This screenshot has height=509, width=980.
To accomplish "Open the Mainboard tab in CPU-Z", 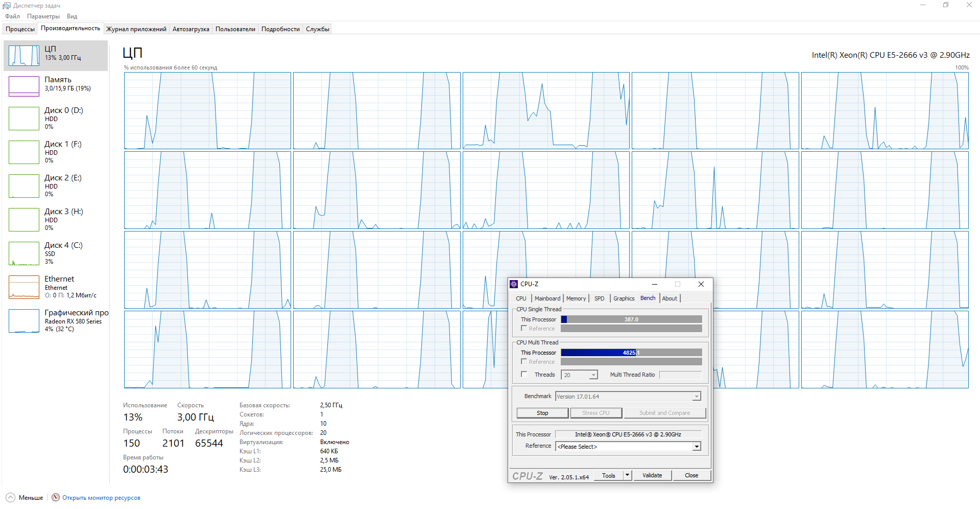I will coord(547,298).
